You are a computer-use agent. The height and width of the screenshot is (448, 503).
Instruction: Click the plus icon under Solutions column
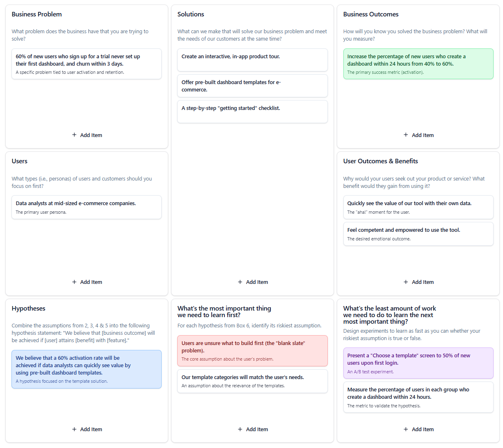(240, 282)
